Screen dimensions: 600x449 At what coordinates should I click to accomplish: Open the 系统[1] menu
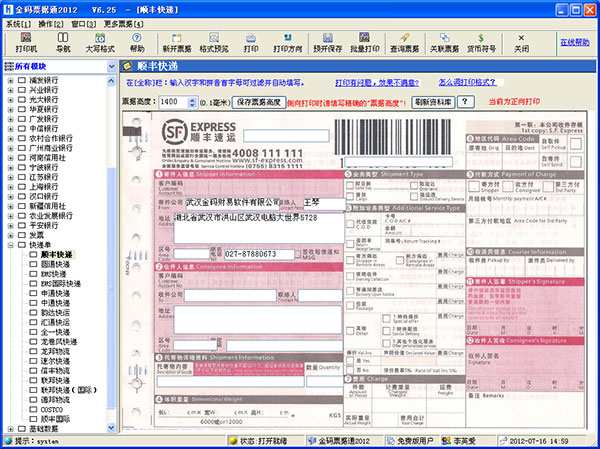pos(18,24)
